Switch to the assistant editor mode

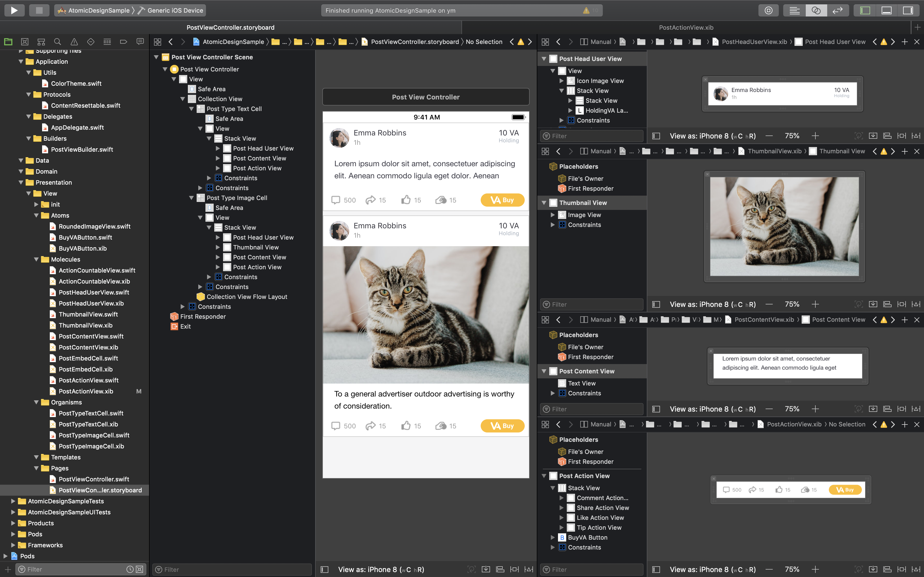point(816,10)
